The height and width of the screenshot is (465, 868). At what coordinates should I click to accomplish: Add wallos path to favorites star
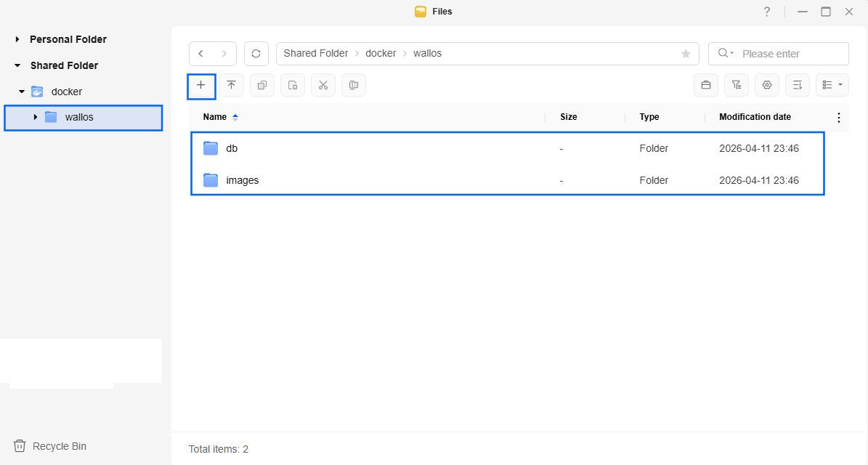coord(686,54)
